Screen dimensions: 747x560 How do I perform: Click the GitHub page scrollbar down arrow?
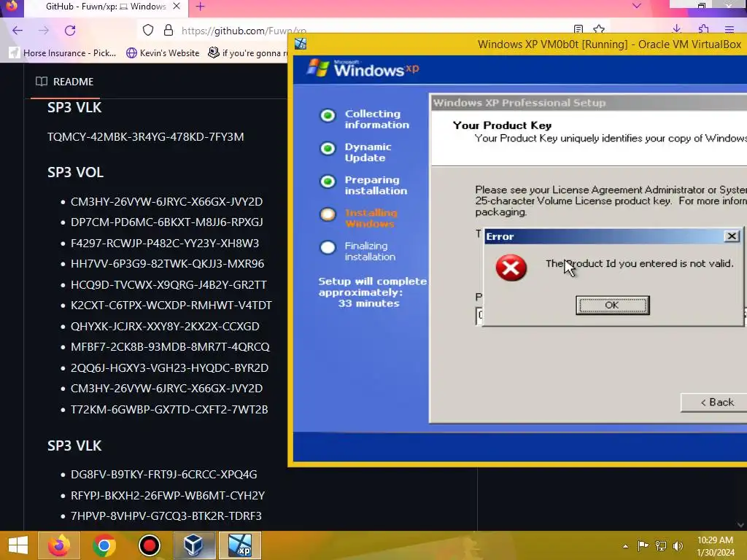(740, 525)
